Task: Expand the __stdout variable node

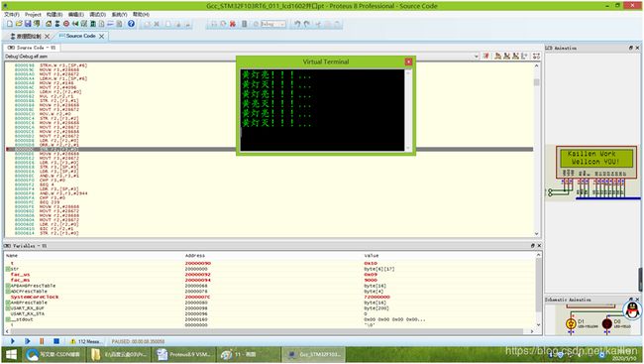Action: click(8, 319)
